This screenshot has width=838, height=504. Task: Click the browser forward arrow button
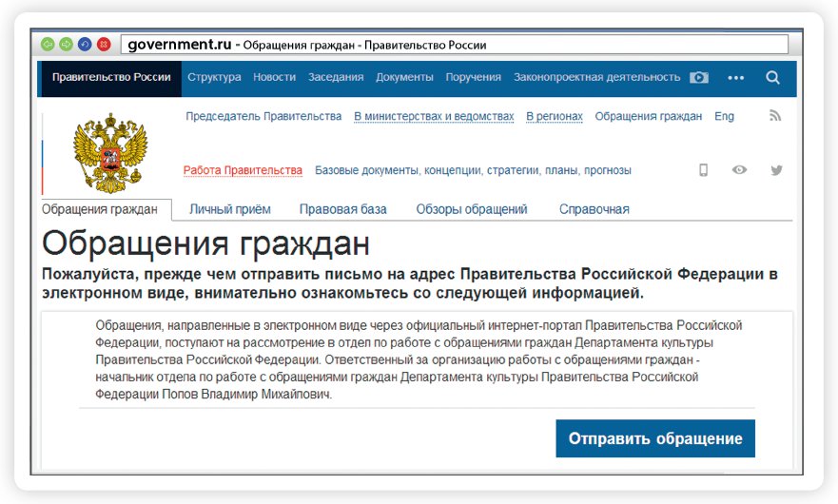tap(67, 45)
